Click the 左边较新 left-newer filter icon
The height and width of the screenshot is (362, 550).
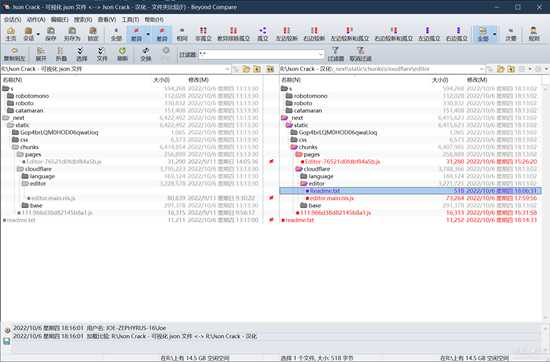pos(287,34)
